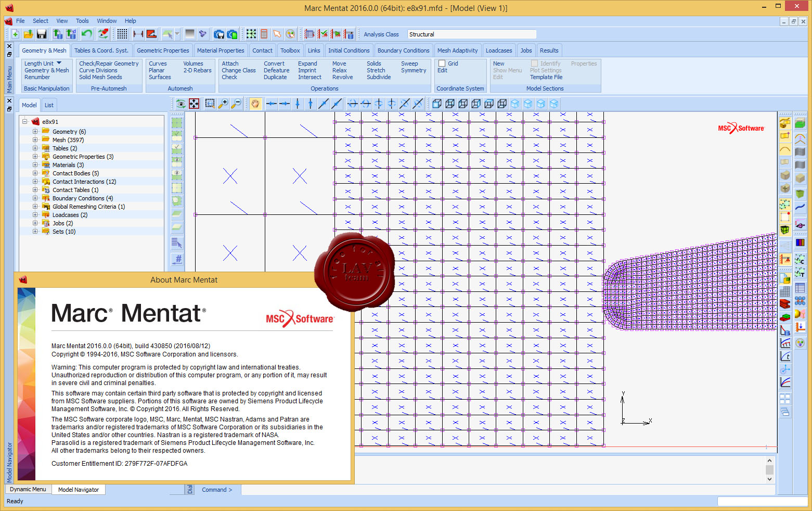
Task: Switch to the Dynamic Menu tab at bottom
Action: click(x=28, y=489)
